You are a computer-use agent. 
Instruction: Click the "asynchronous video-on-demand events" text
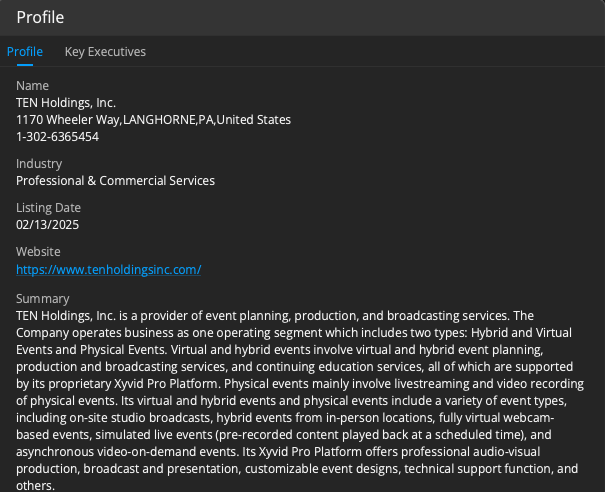click(x=127, y=451)
